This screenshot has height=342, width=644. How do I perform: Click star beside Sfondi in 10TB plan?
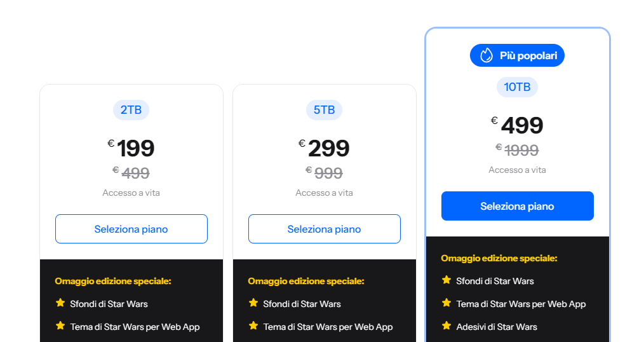click(x=446, y=280)
